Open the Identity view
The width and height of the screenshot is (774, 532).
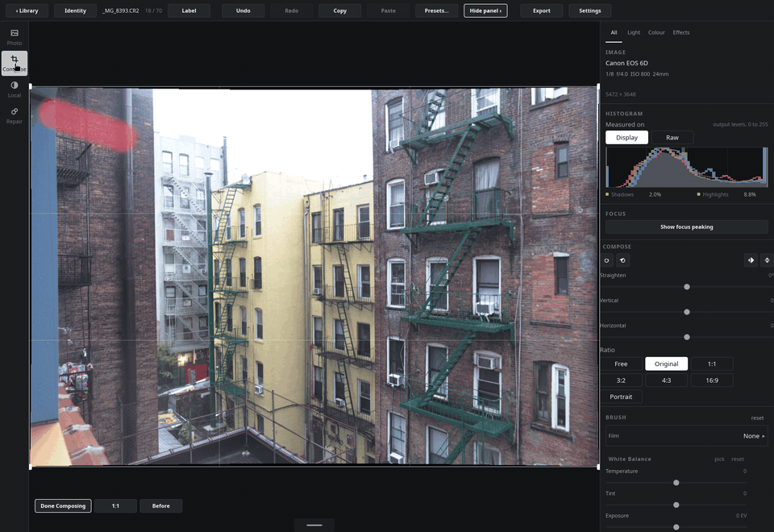click(75, 10)
